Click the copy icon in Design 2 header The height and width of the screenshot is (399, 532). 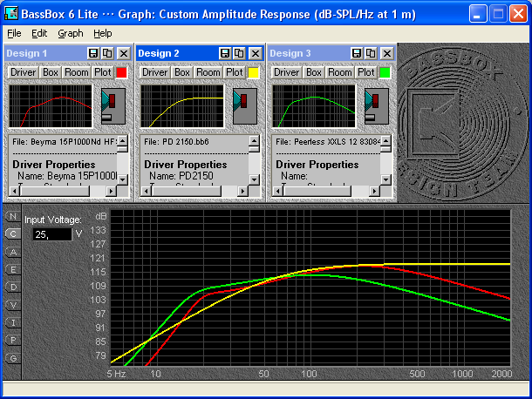pyautogui.click(x=240, y=53)
